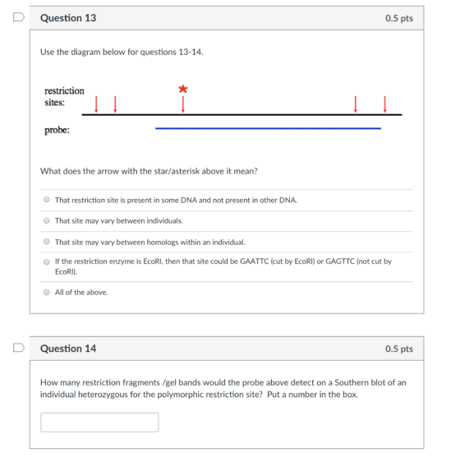Viewport: 460px width, 476px height.
Task: Select 'present in some DNA' answer option
Action: coord(46,200)
